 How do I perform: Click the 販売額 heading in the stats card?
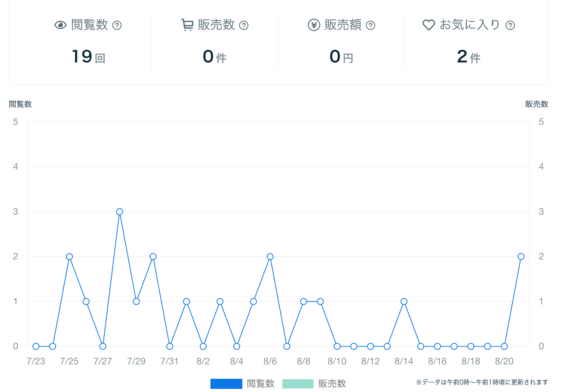(343, 25)
